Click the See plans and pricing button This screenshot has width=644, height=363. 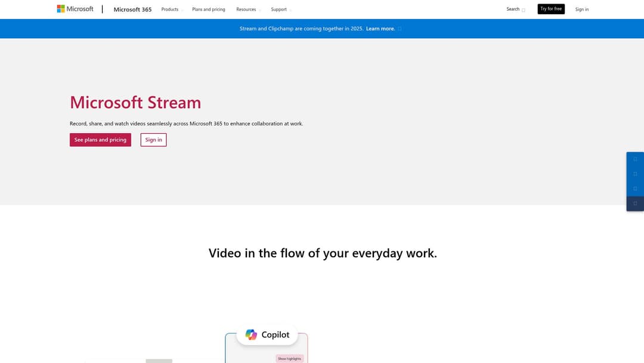(100, 140)
